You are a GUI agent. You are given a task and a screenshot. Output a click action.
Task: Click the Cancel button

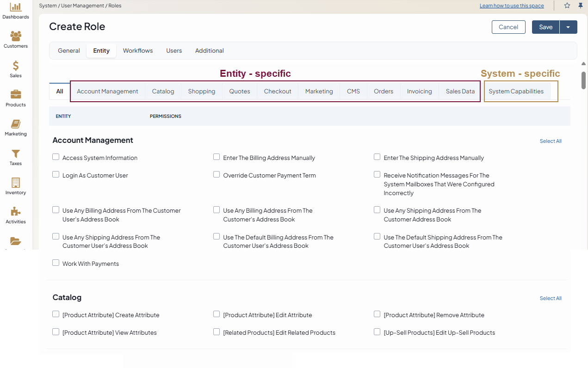508,27
